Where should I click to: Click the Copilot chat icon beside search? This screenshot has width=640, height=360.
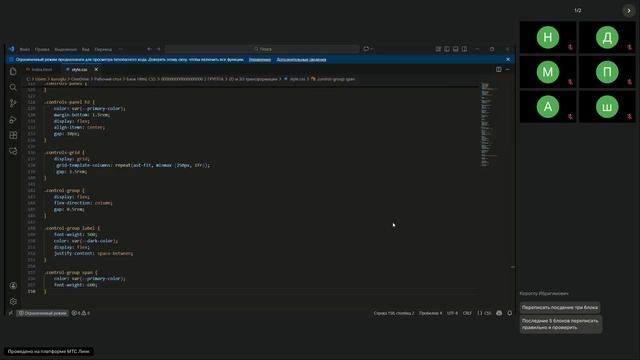pyautogui.click(x=367, y=49)
